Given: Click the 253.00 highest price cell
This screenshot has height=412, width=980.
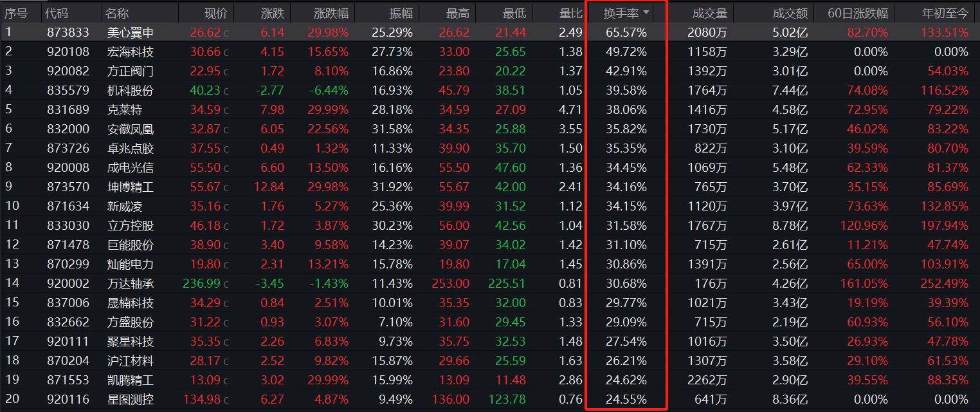Looking at the screenshot, I should (x=450, y=283).
